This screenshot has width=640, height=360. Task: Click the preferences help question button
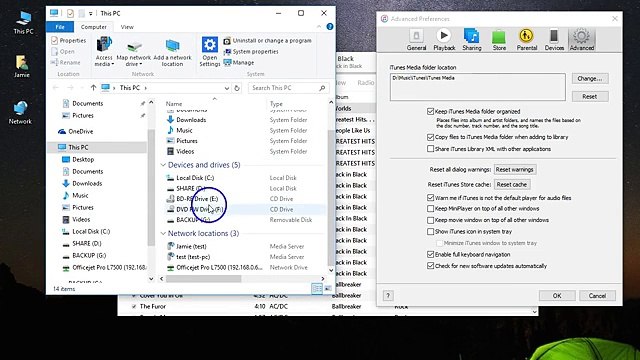coord(388,296)
